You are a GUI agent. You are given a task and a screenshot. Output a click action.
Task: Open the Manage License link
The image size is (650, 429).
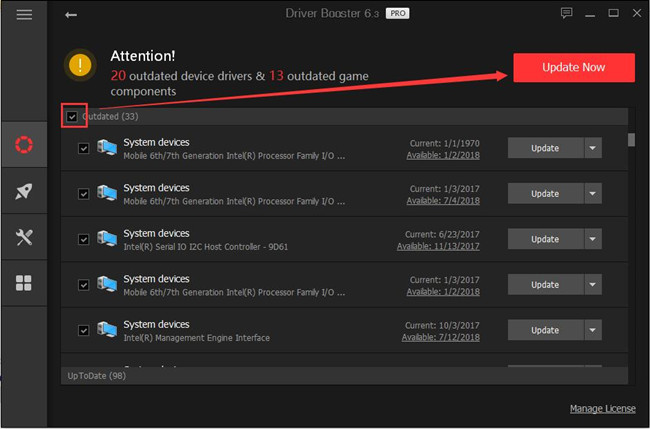coord(602,409)
